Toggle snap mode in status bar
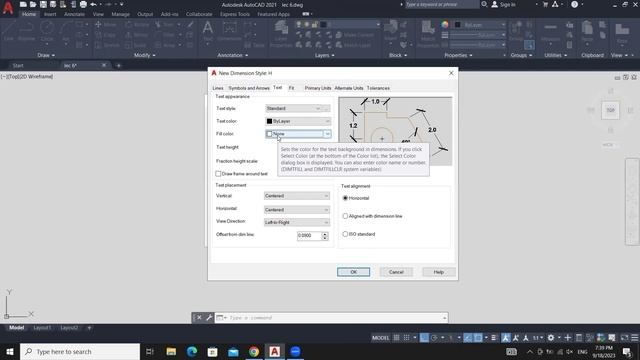 point(407,338)
